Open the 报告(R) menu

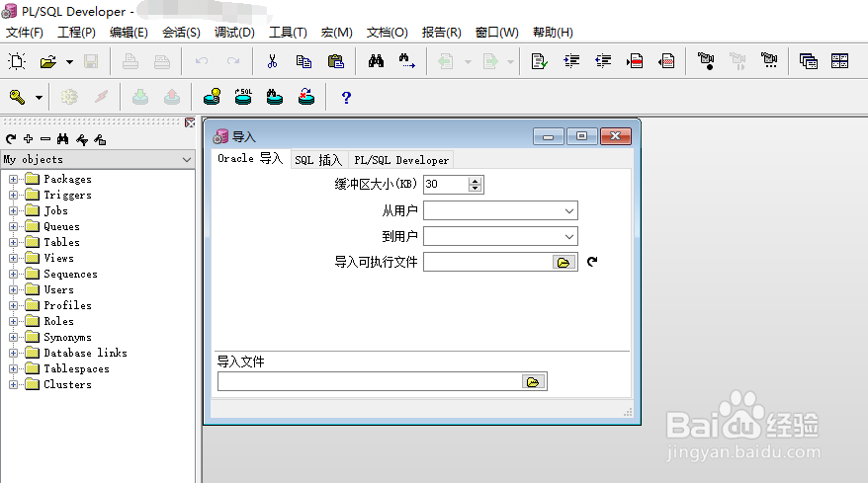[441, 33]
